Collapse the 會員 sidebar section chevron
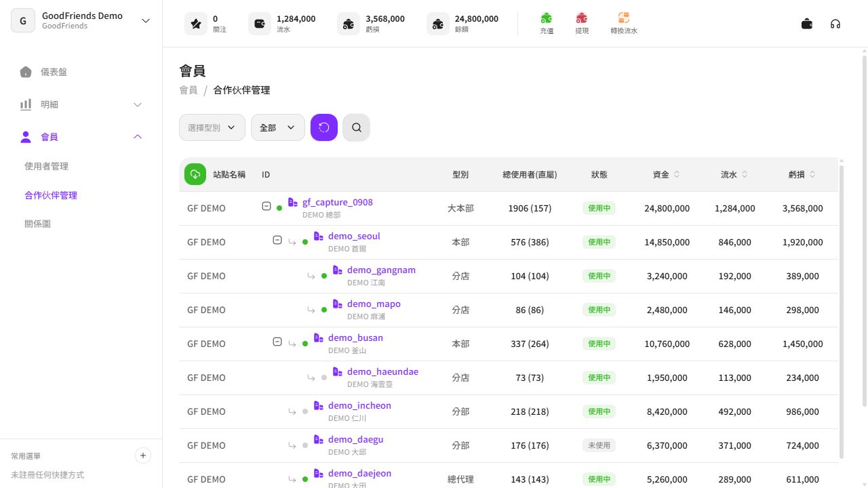 click(x=138, y=137)
